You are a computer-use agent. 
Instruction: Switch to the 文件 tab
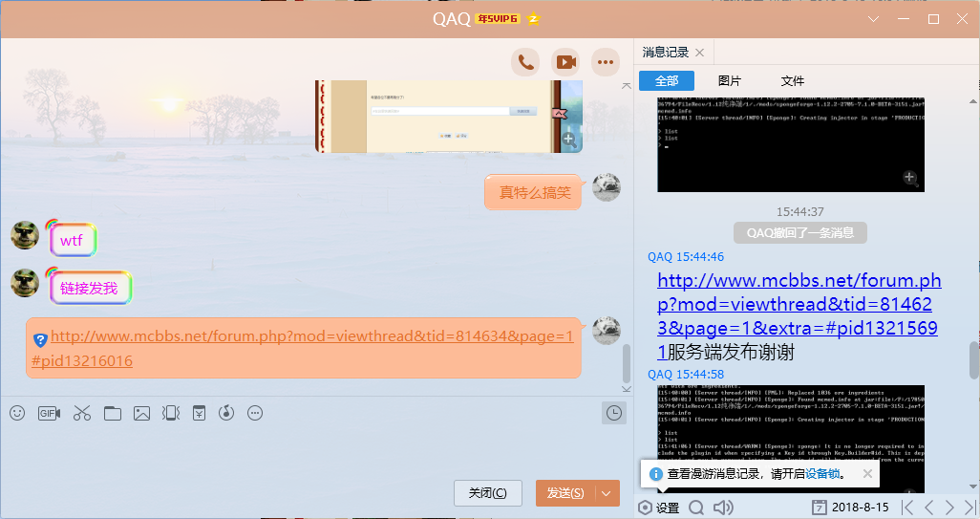click(x=793, y=80)
